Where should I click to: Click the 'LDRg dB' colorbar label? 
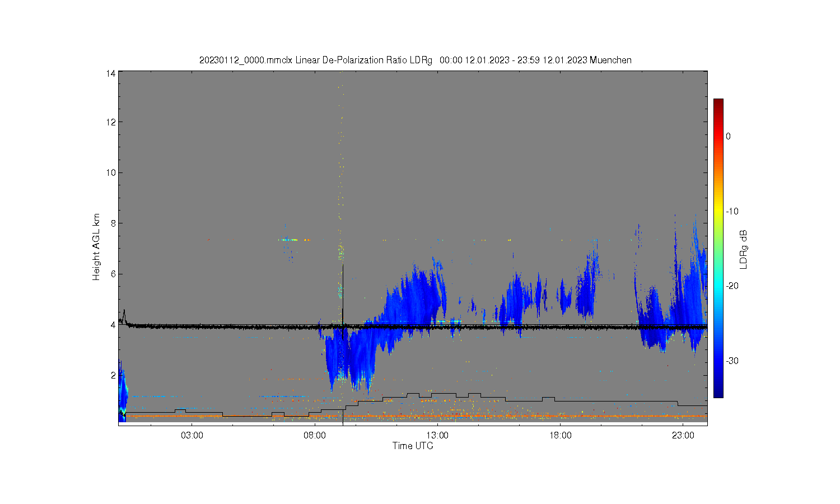tap(744, 249)
